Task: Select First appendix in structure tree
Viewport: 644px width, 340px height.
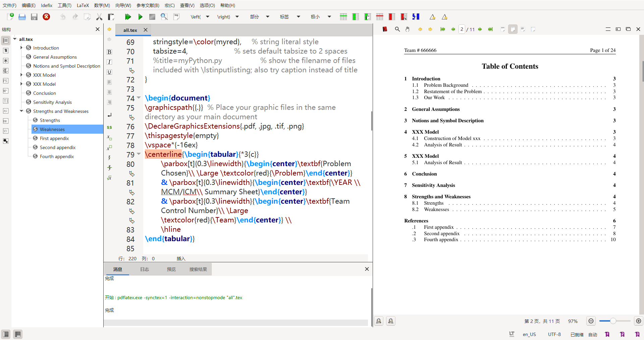Action: (x=54, y=138)
